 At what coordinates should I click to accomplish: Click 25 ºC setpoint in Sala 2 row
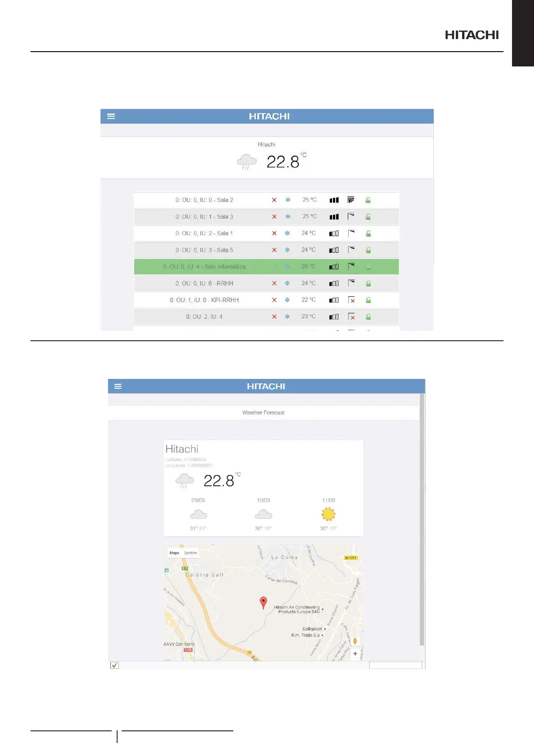(x=309, y=200)
